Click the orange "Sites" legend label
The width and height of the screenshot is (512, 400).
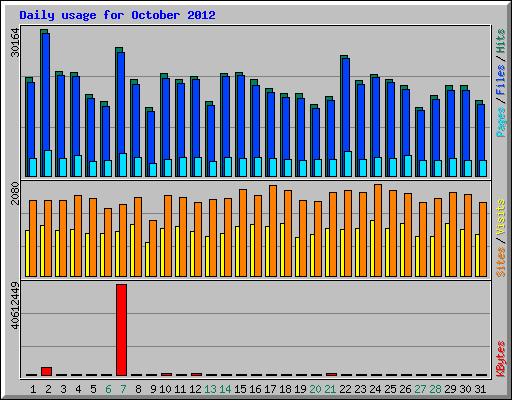click(x=501, y=262)
